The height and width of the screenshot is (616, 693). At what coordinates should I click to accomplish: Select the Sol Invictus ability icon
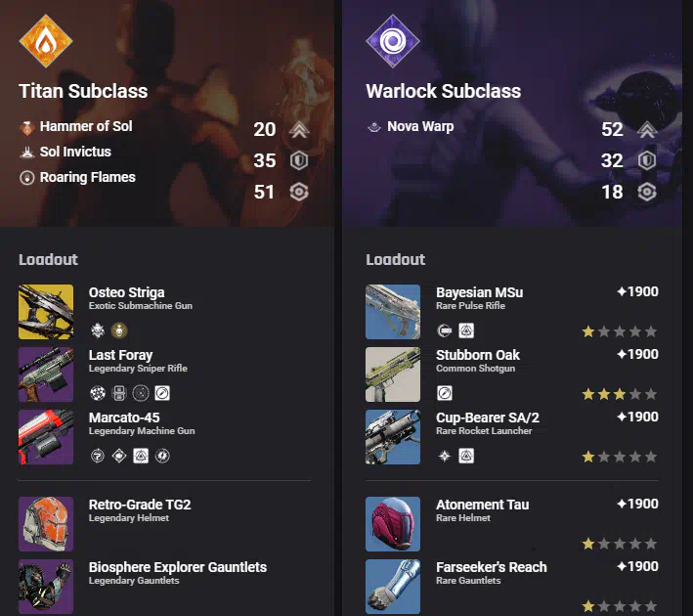click(27, 153)
